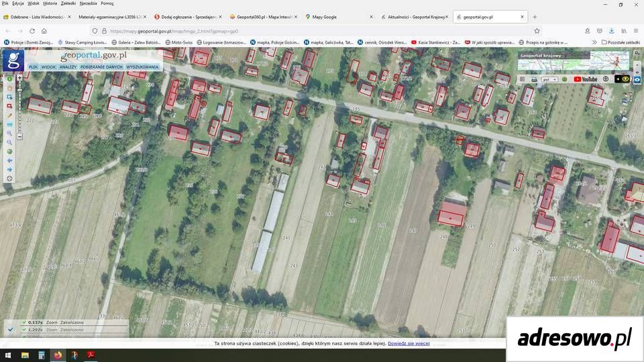Click the plus button on the zoom slider

tap(19, 78)
